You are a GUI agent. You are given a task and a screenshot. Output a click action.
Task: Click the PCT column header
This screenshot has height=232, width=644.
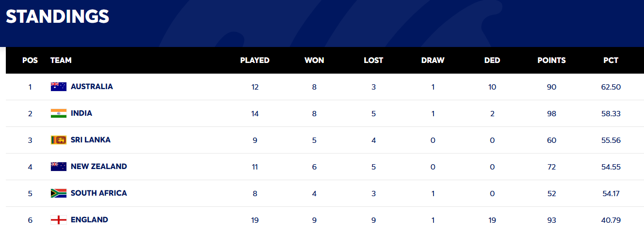coord(611,61)
